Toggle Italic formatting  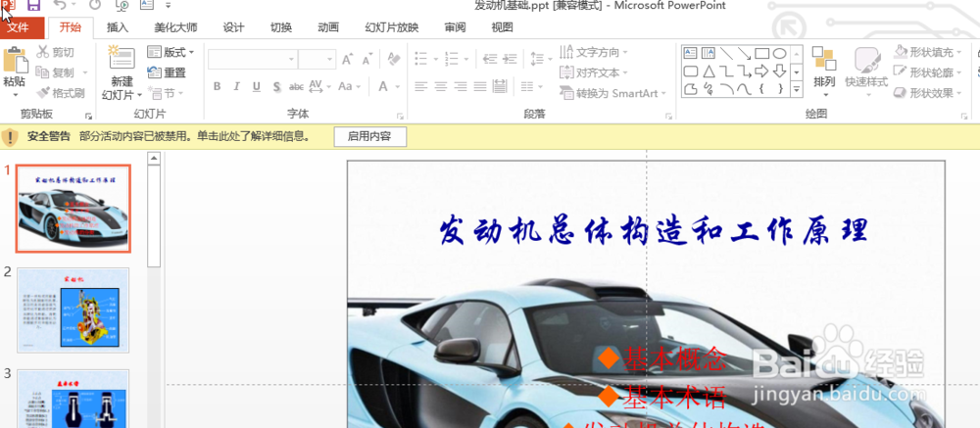click(x=236, y=86)
